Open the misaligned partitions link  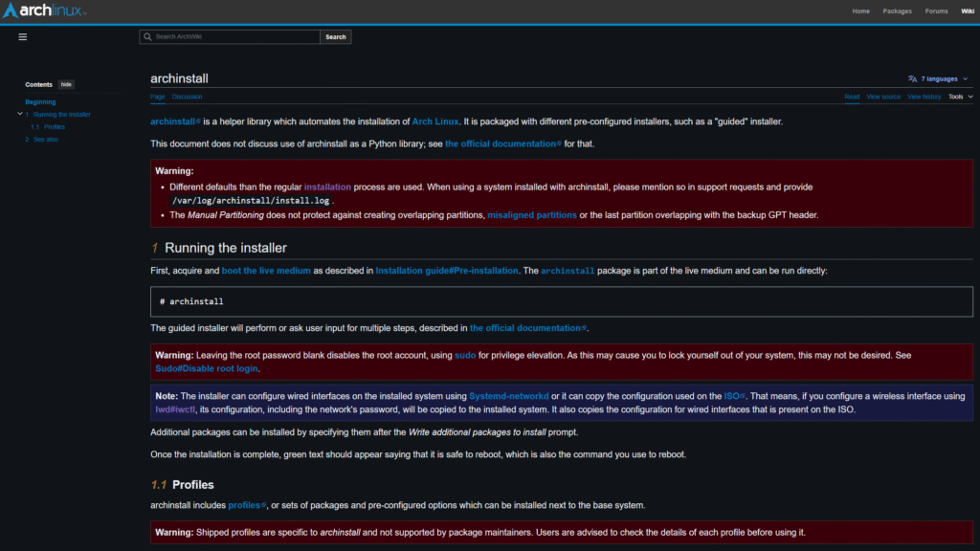(x=531, y=215)
